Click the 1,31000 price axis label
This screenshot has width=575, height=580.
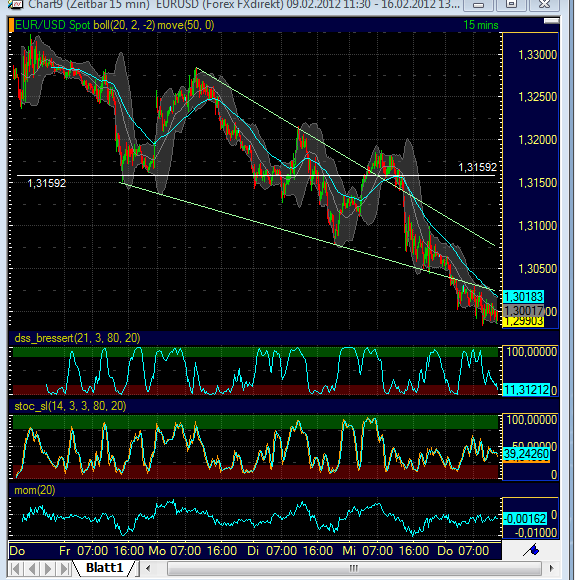tap(537, 226)
